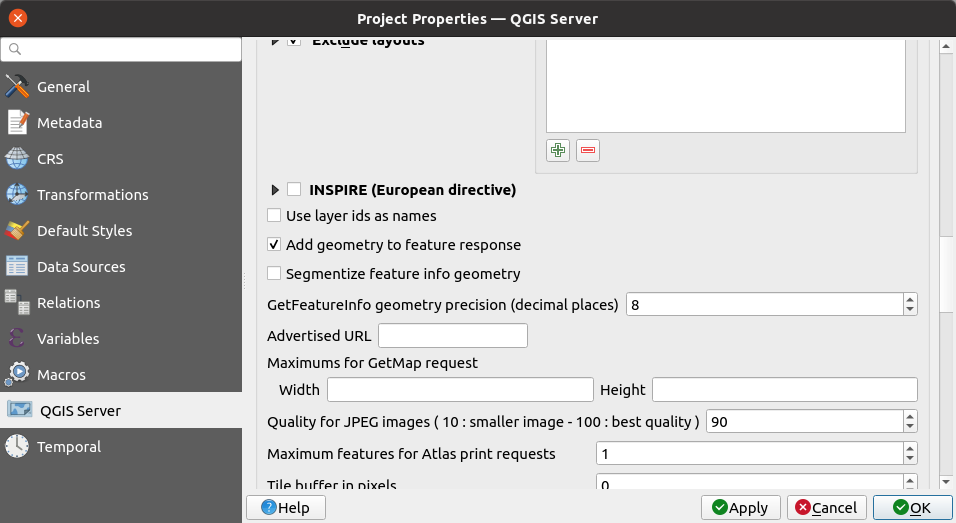Increase JPEG image quality value

coord(910,416)
